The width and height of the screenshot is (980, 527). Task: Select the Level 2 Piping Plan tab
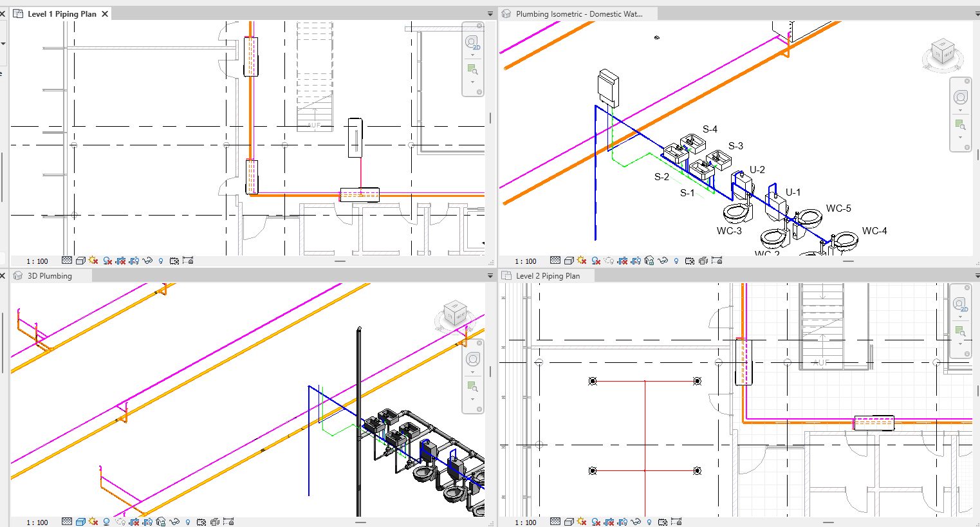(548, 276)
